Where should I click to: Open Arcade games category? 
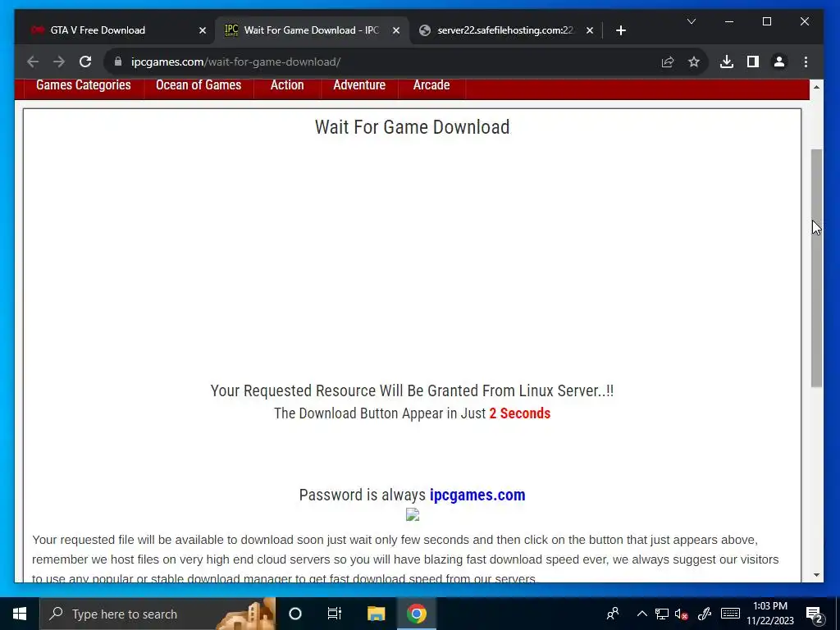coord(431,85)
